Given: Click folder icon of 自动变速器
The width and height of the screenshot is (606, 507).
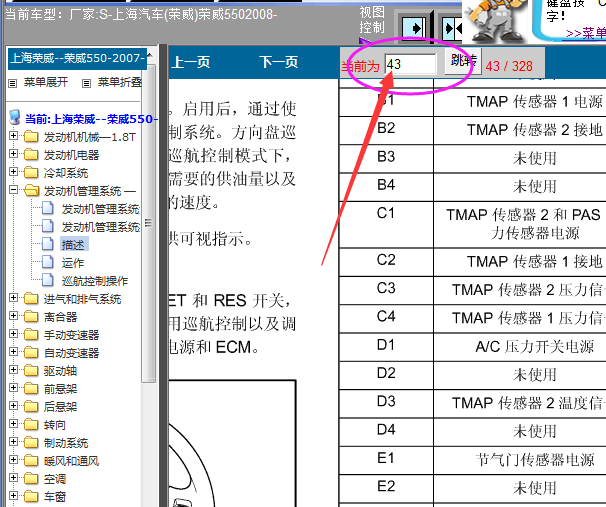Looking at the screenshot, I should [31, 352].
